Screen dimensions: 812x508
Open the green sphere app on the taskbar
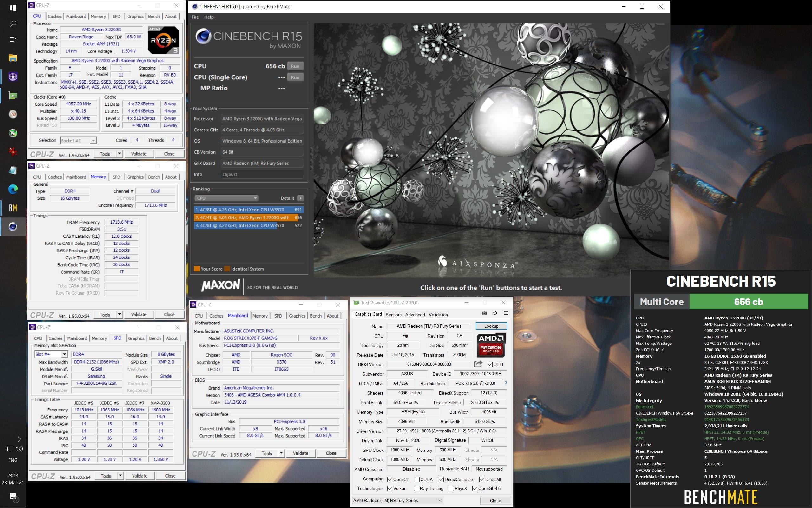click(x=13, y=133)
